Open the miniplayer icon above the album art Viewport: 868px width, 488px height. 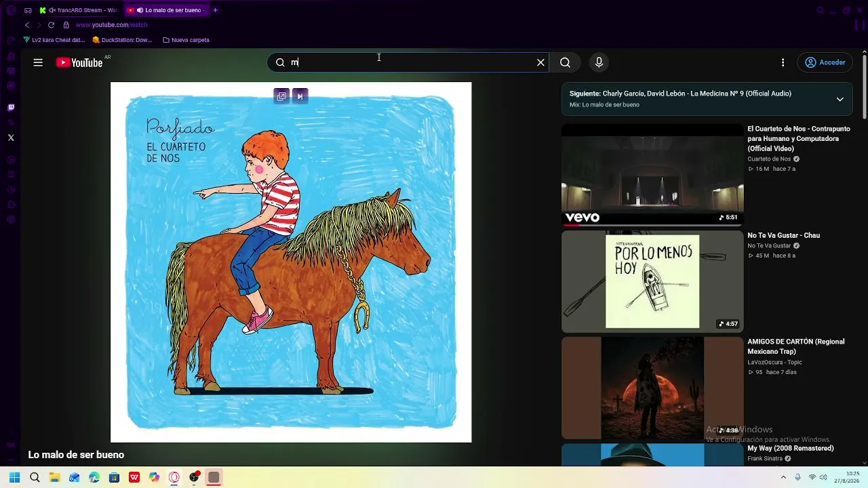point(281,96)
